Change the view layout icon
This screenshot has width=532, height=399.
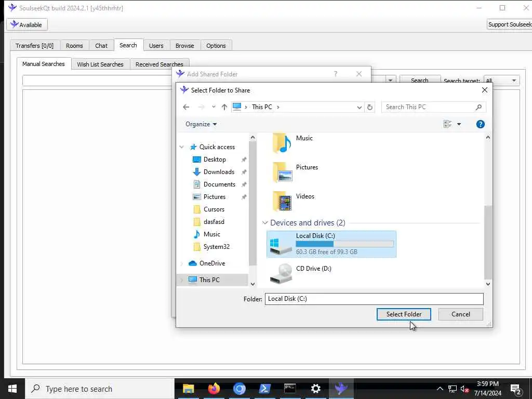pos(447,124)
